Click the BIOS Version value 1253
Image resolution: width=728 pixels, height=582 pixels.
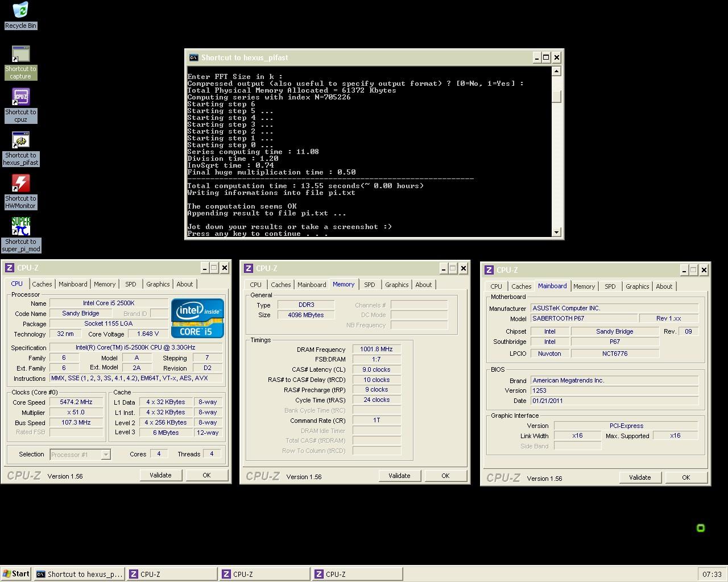pos(614,390)
